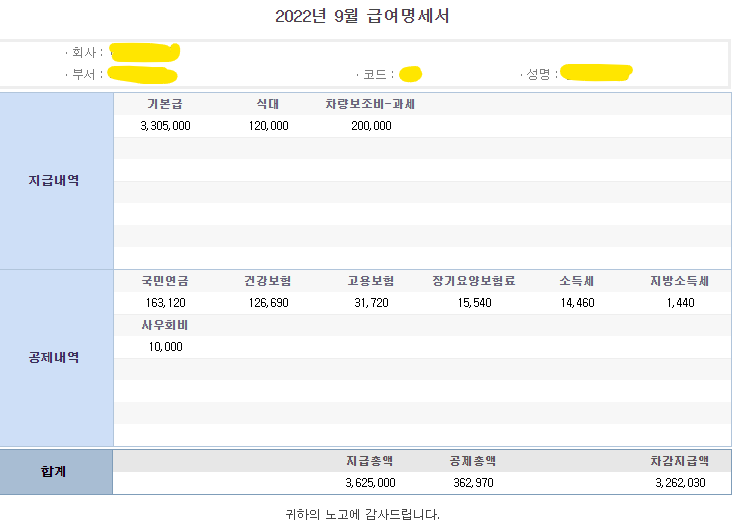This screenshot has width=733, height=531.
Task: Select the 회사 field label
Action: [x=86, y=52]
